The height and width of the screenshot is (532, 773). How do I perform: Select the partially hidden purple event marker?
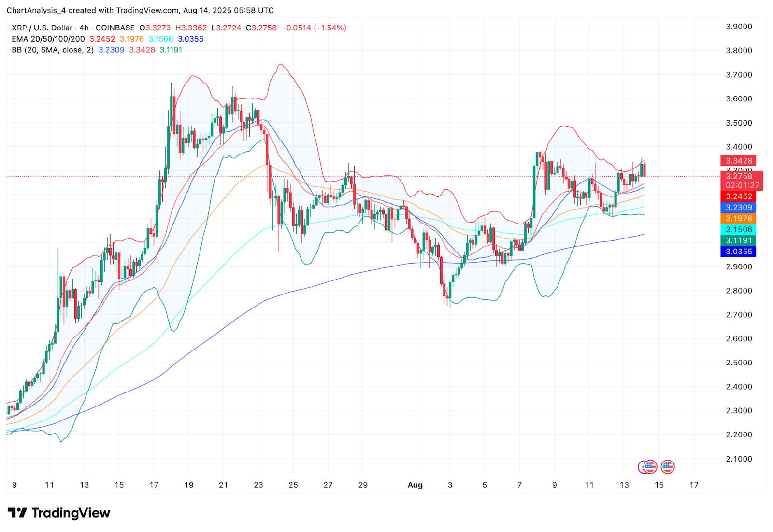(x=641, y=467)
